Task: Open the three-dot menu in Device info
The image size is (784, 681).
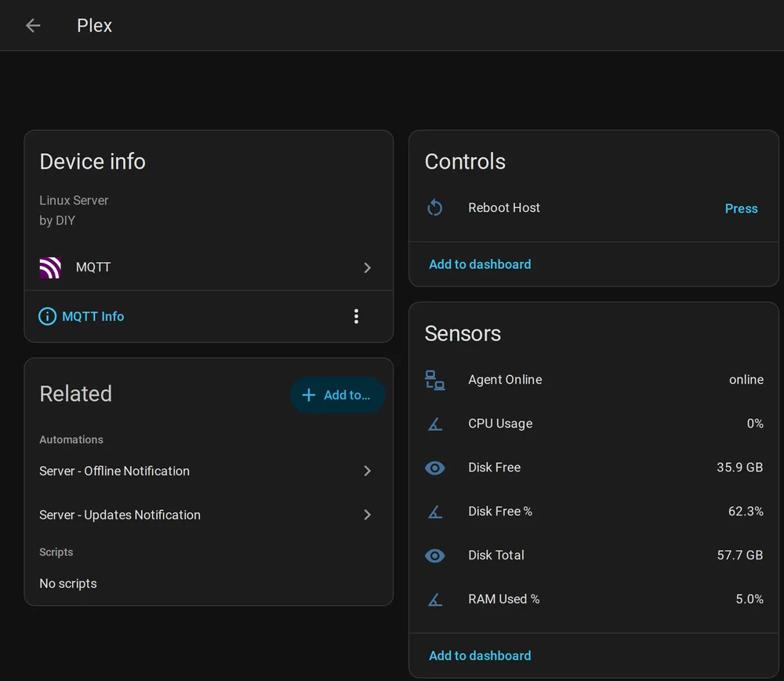Action: (356, 316)
